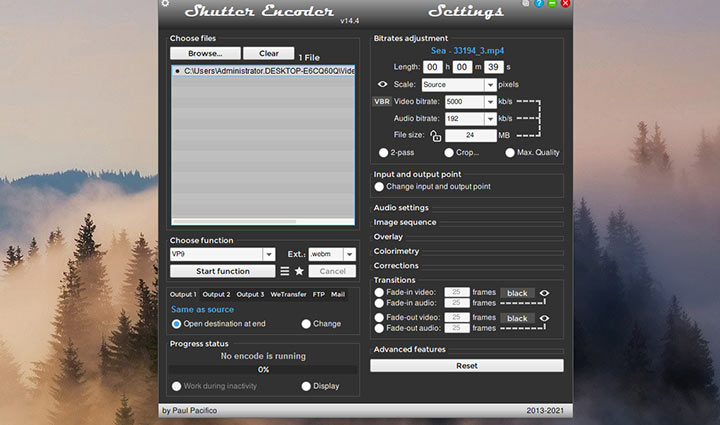The width and height of the screenshot is (720, 425).
Task: Toggle the file size padlock icon
Action: (x=435, y=135)
